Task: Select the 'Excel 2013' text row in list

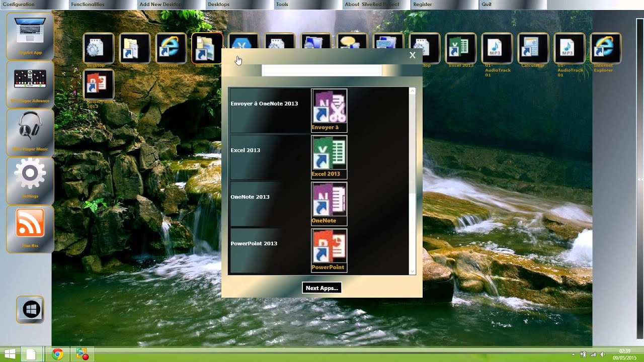Action: (x=246, y=150)
